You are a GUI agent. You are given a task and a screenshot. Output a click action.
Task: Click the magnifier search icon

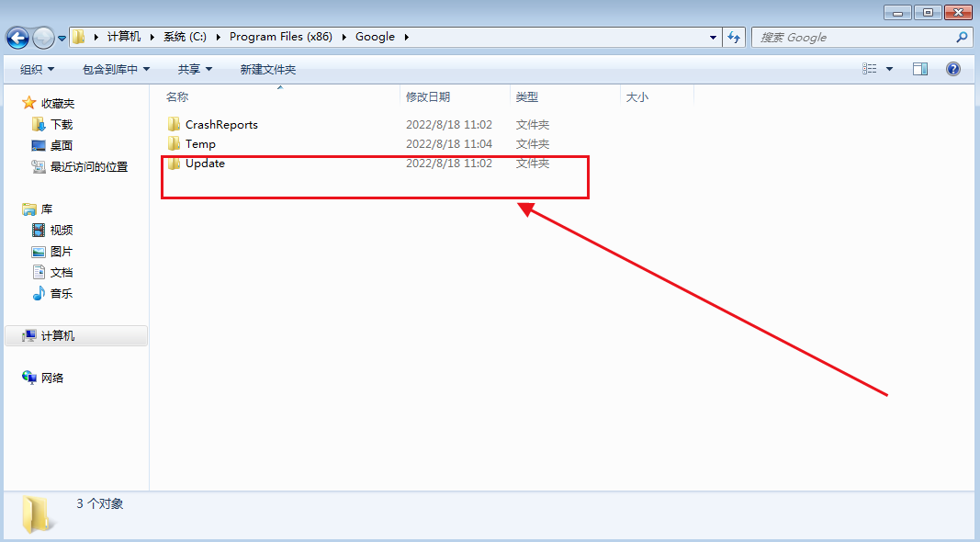tap(962, 38)
